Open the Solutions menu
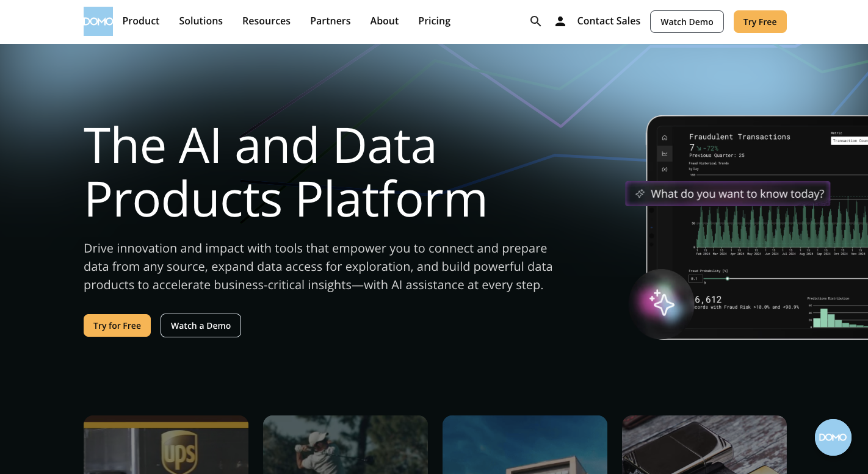Screen dimensions: 868x474 [201, 21]
